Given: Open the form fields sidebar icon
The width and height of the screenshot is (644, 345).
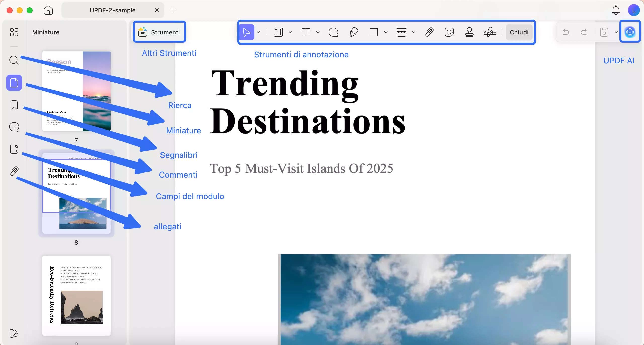Looking at the screenshot, I should (14, 149).
